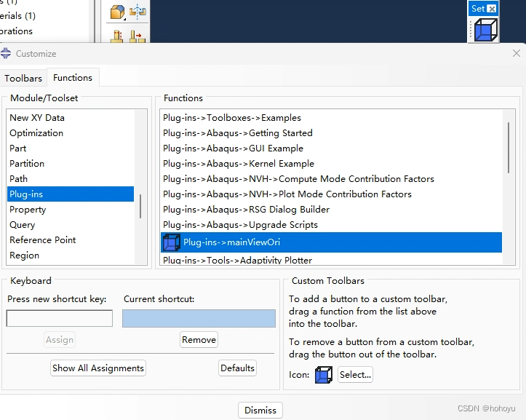Click the Module/Toolset list scrollbar
The image size is (526, 420).
140,206
